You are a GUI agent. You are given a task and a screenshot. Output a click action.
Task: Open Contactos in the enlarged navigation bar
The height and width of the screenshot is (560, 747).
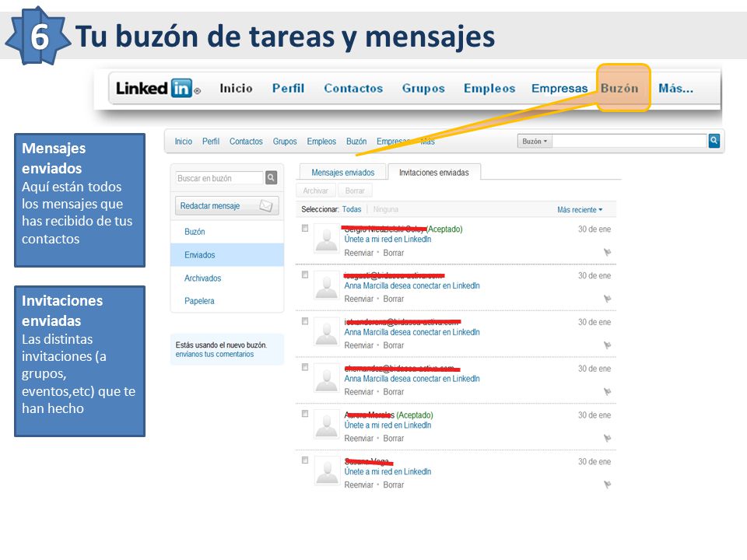click(x=353, y=88)
